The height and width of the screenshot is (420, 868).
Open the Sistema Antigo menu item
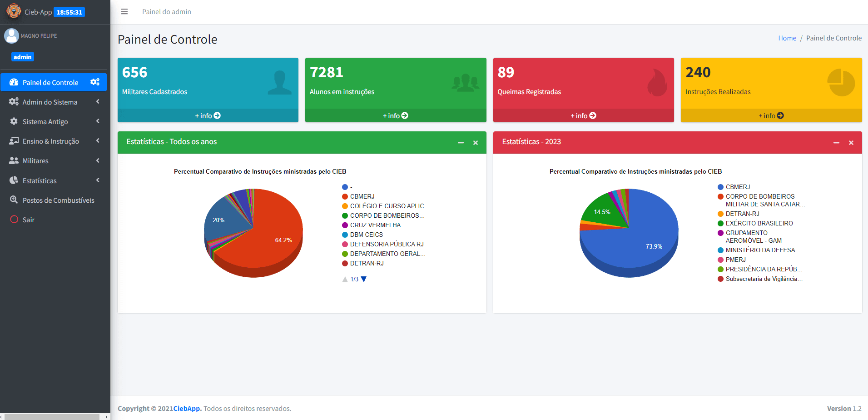[45, 122]
